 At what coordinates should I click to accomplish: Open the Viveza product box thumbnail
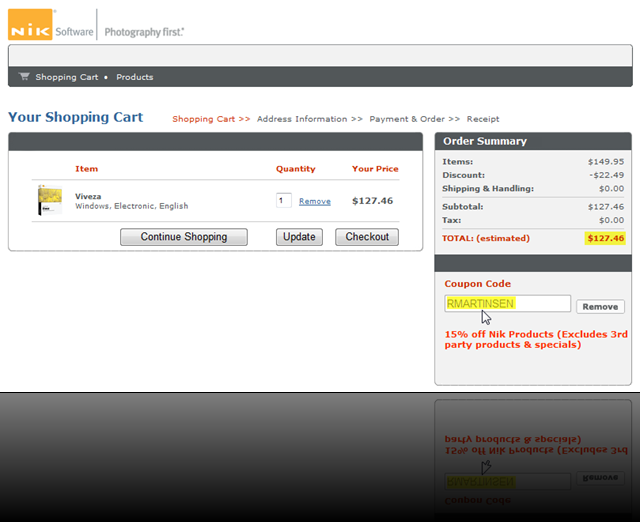pos(50,200)
